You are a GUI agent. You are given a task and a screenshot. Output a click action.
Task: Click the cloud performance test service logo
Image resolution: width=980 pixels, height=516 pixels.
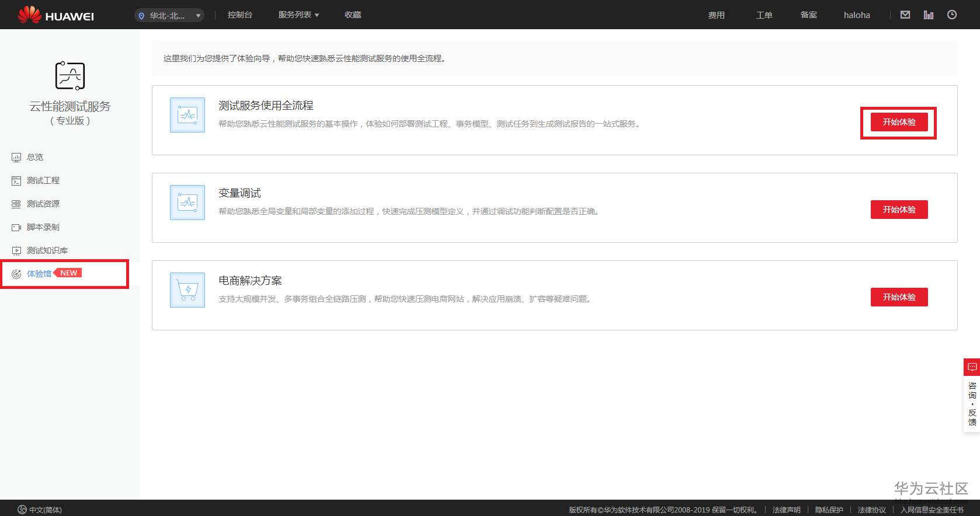(x=70, y=76)
